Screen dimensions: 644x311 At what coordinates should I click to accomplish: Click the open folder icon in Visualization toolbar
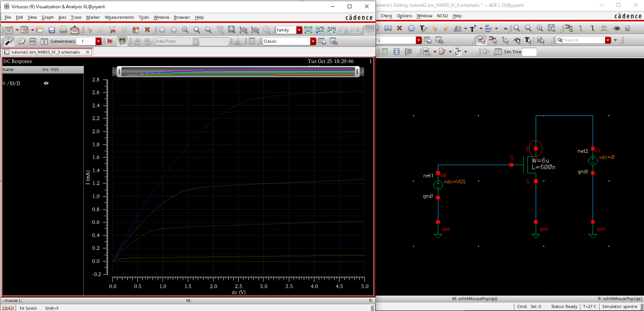tap(40, 30)
